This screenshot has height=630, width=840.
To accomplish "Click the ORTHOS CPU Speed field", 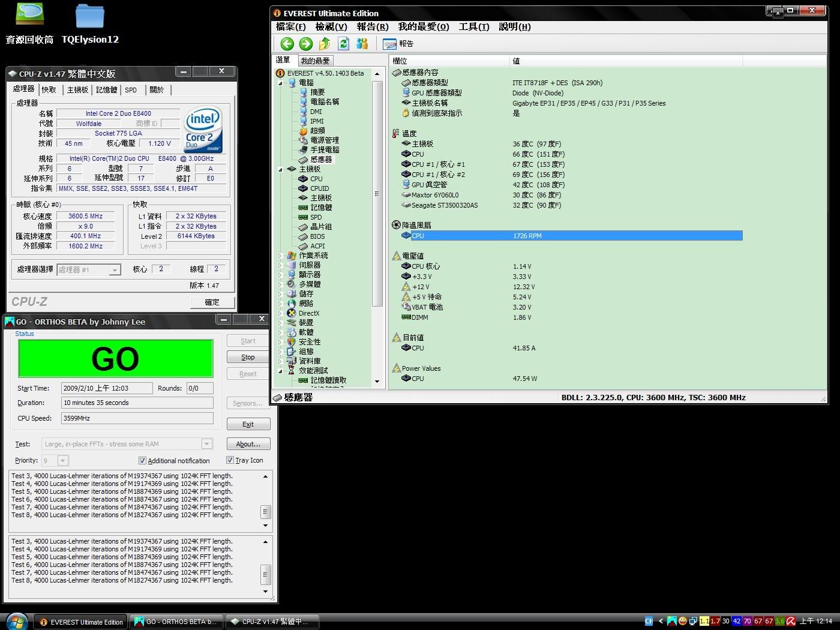I will (137, 418).
